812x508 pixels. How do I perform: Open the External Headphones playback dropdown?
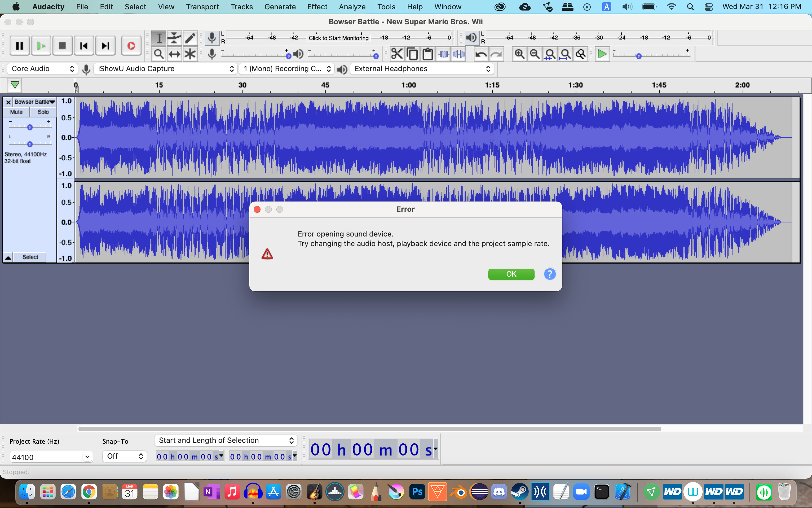point(422,69)
